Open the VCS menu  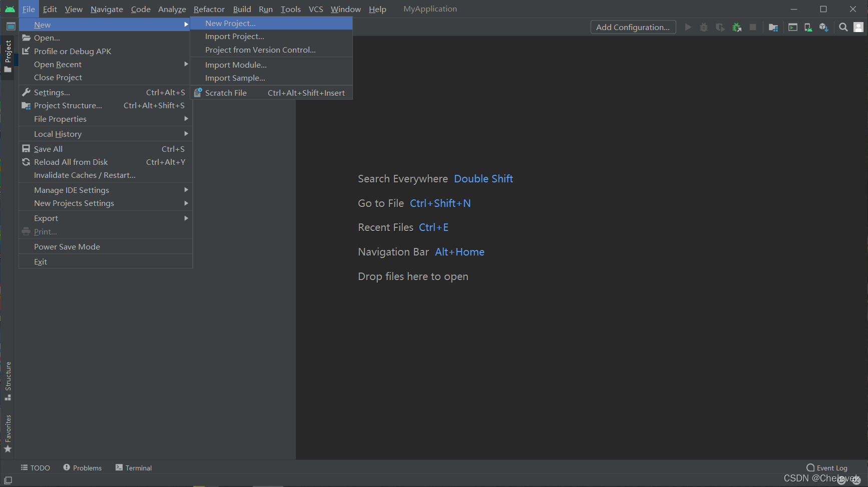pyautogui.click(x=316, y=9)
